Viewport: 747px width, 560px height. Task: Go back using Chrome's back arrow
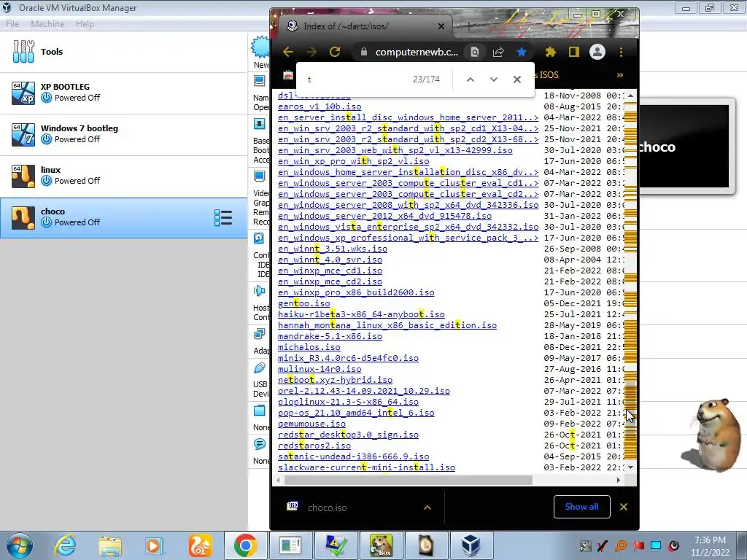click(x=287, y=52)
